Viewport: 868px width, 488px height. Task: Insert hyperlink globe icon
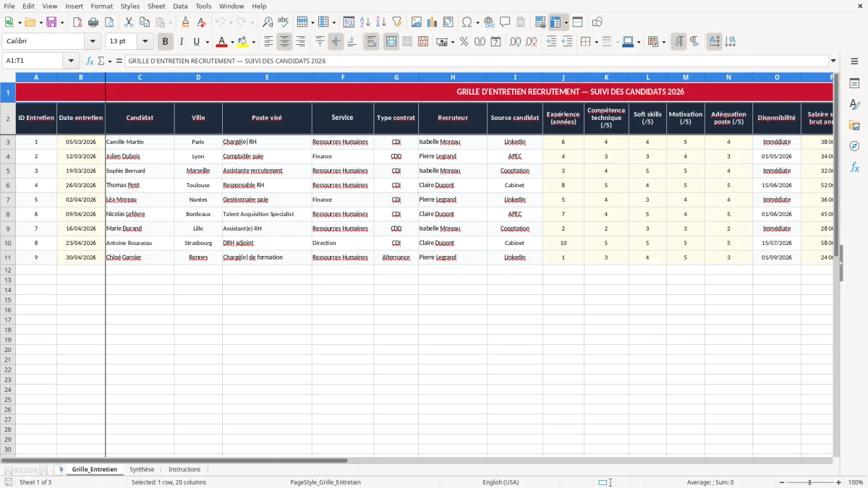tap(489, 22)
